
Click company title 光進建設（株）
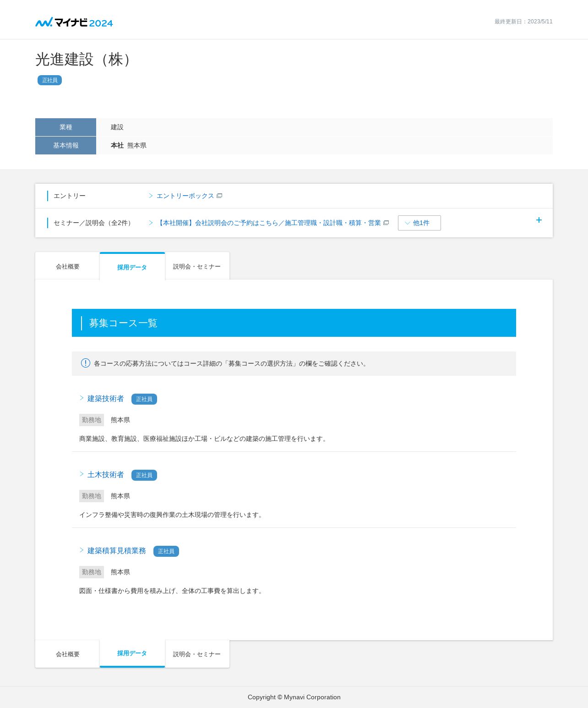click(x=86, y=60)
